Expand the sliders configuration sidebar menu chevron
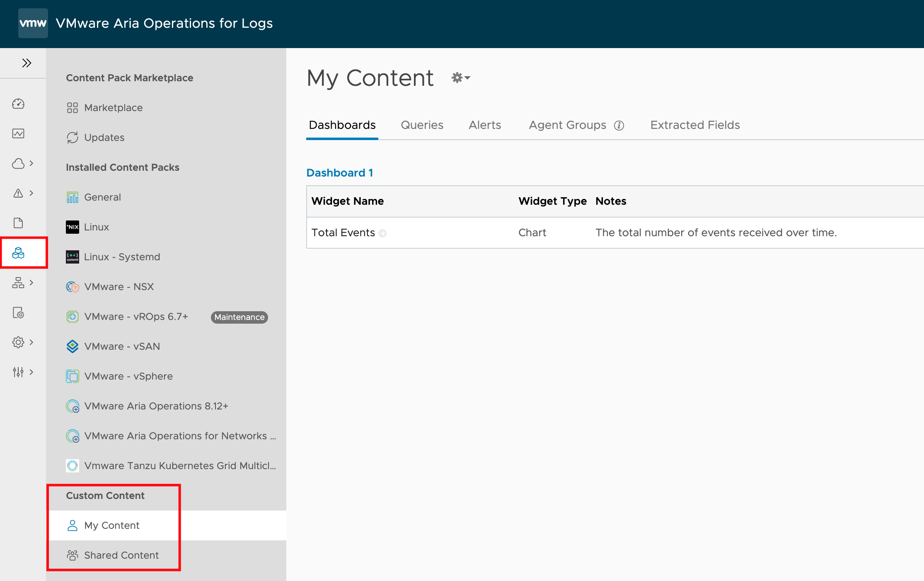The height and width of the screenshot is (581, 924). (31, 372)
